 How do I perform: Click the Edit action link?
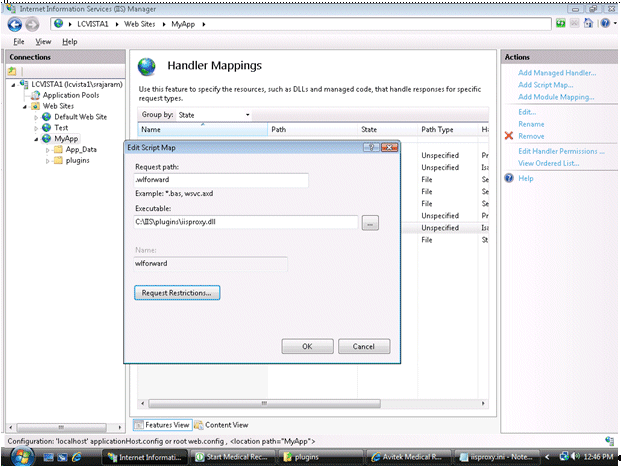pyautogui.click(x=527, y=112)
